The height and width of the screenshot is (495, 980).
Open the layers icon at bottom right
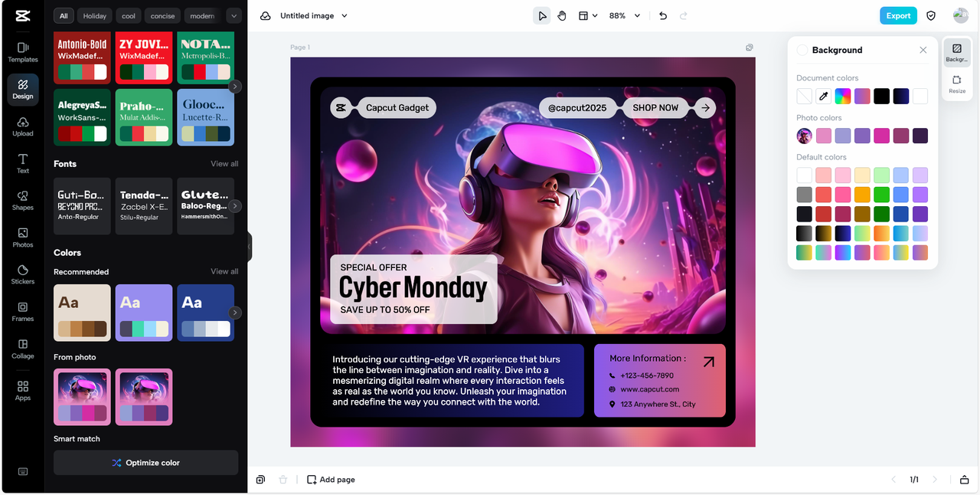pyautogui.click(x=965, y=480)
